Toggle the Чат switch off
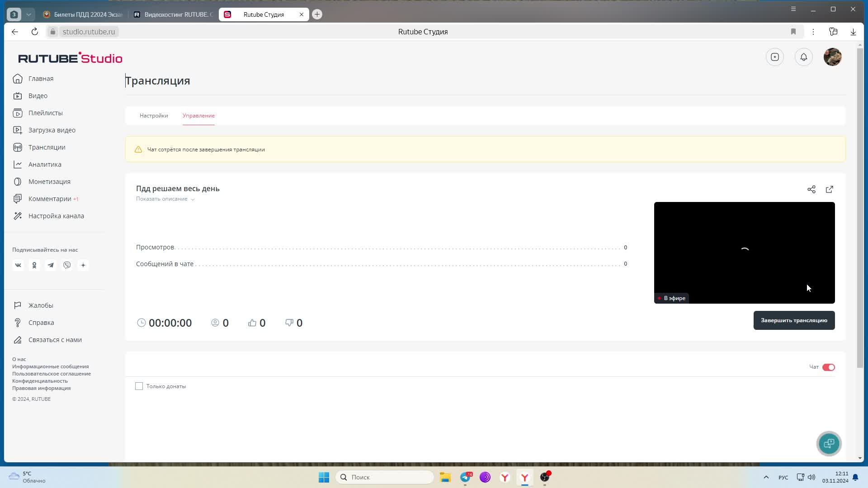The image size is (868, 488). 829,367
